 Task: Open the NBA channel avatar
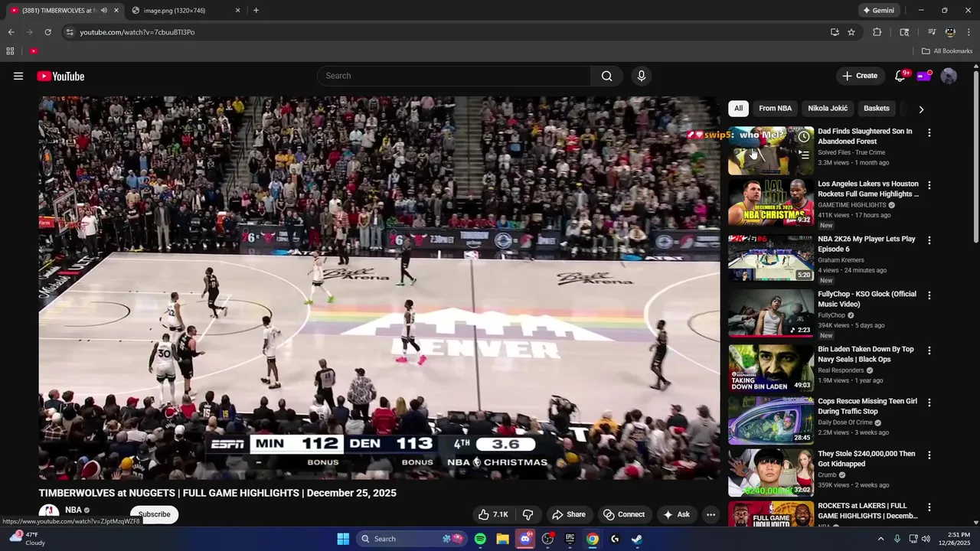coord(49,513)
